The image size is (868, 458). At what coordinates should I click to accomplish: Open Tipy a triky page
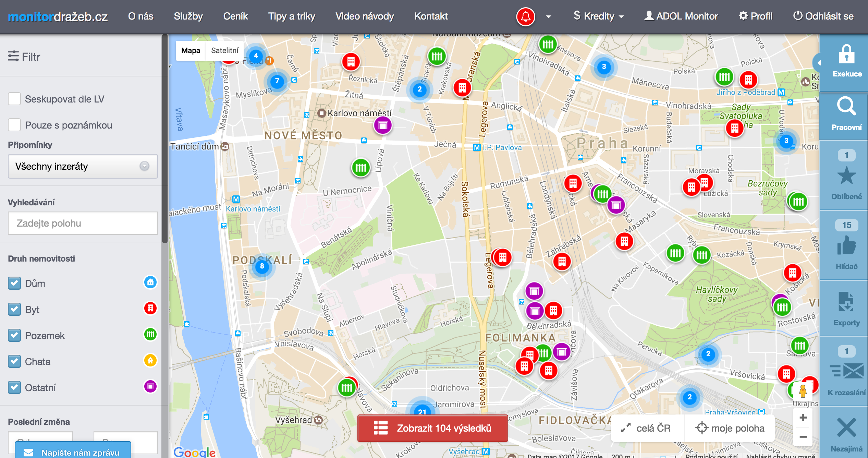point(292,16)
